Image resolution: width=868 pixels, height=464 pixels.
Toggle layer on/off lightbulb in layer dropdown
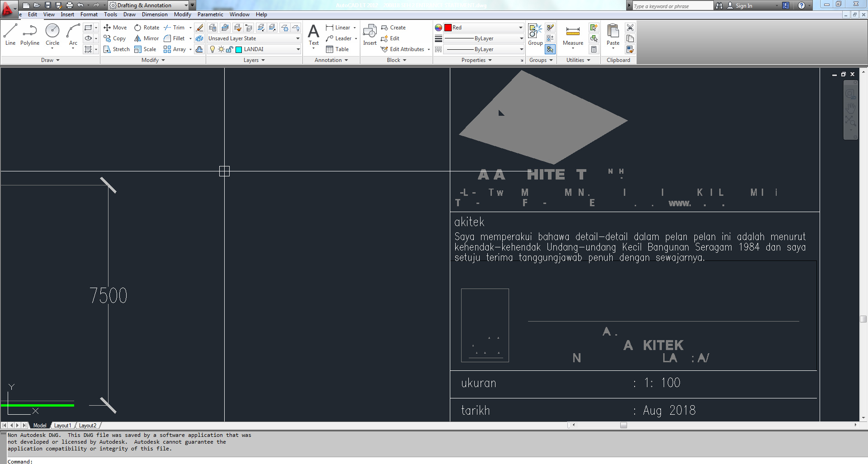(x=212, y=49)
